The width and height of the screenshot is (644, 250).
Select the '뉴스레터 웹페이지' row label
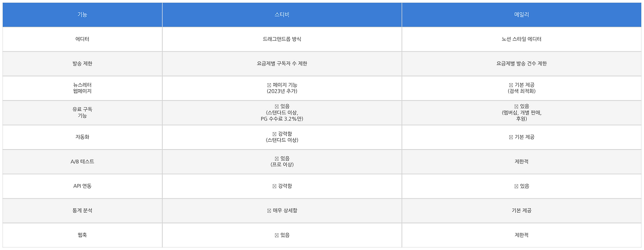tap(83, 88)
